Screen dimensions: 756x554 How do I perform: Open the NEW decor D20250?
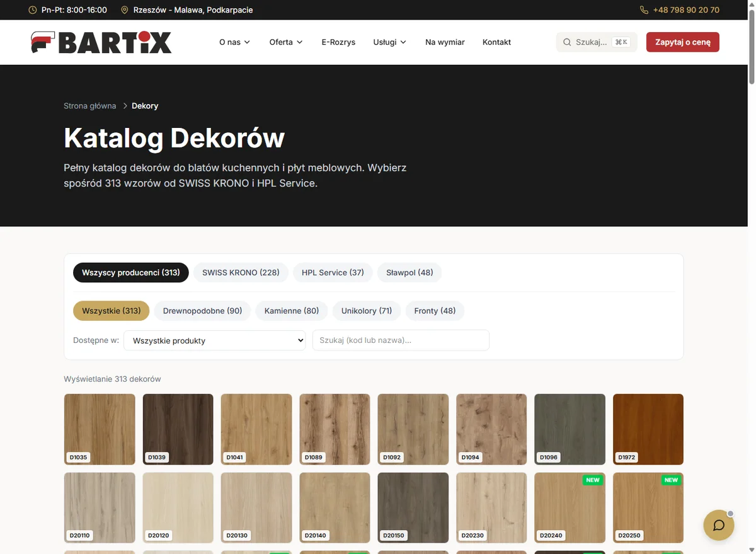[x=648, y=508]
